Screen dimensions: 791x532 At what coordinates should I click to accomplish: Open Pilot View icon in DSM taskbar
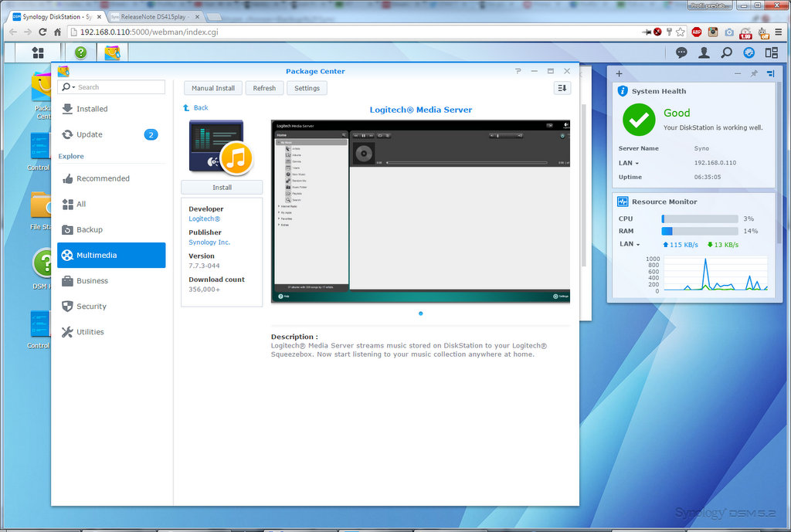[772, 53]
